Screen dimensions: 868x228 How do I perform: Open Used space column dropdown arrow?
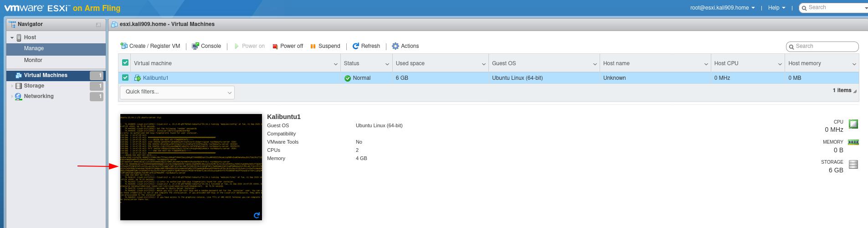pos(484,64)
